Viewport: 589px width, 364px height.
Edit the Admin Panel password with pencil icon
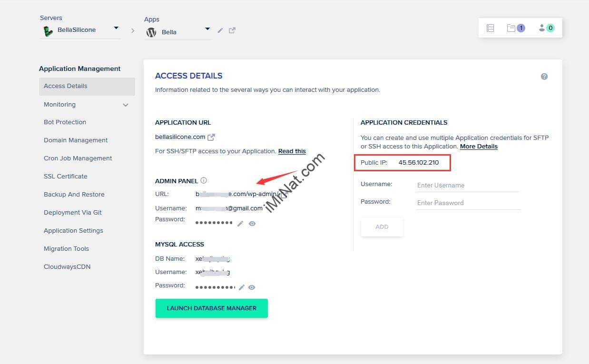tap(240, 224)
